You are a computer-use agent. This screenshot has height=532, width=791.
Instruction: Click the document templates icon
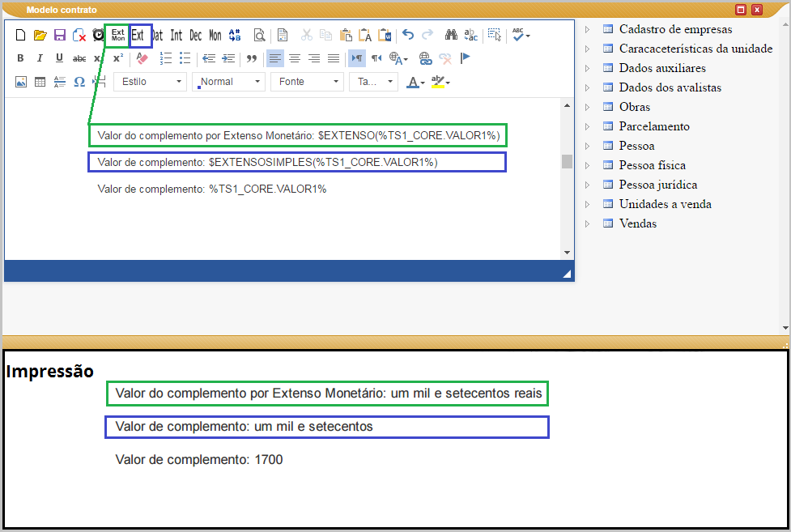[x=283, y=36]
